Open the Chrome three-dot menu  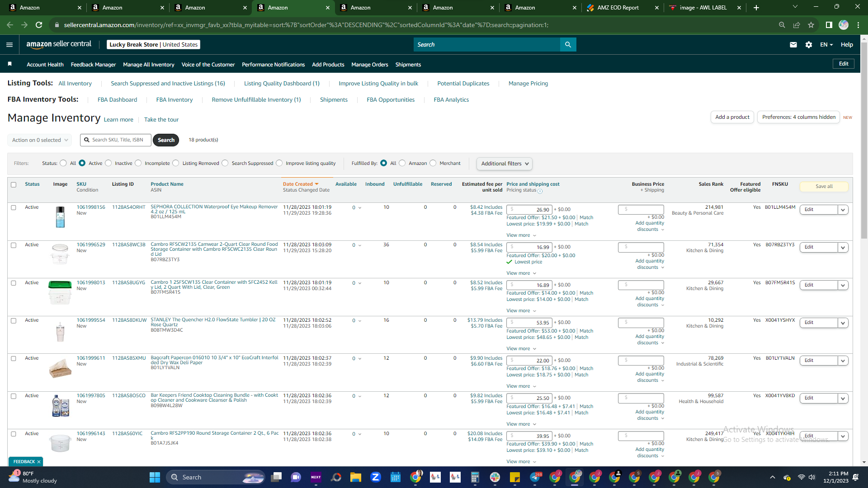point(858,25)
